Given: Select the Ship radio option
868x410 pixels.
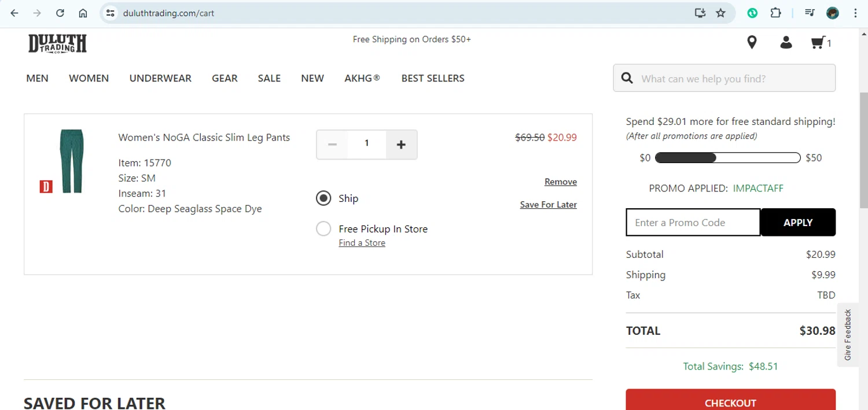Looking at the screenshot, I should coord(323,198).
